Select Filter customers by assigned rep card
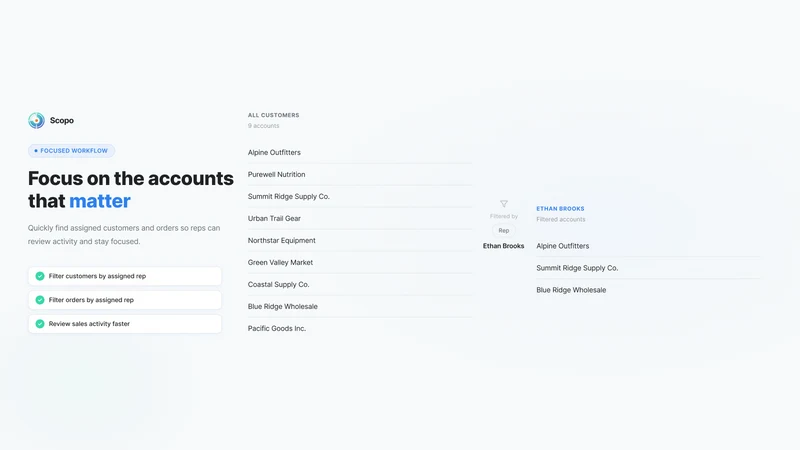The height and width of the screenshot is (450, 800). [125, 276]
